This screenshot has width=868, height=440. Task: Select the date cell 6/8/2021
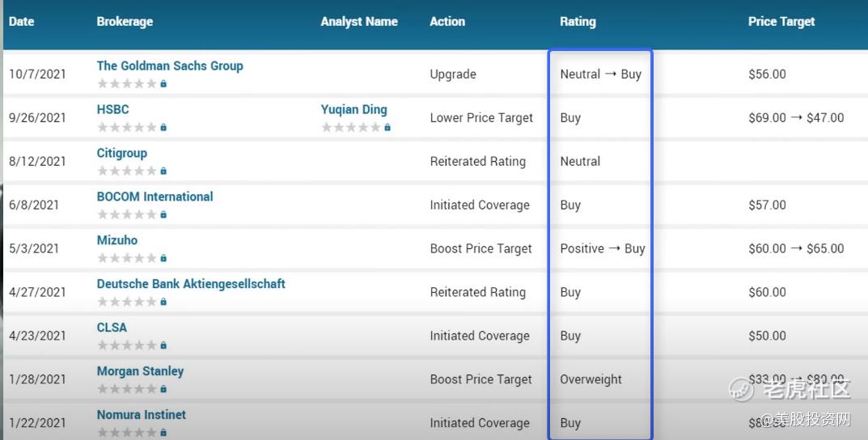(34, 205)
